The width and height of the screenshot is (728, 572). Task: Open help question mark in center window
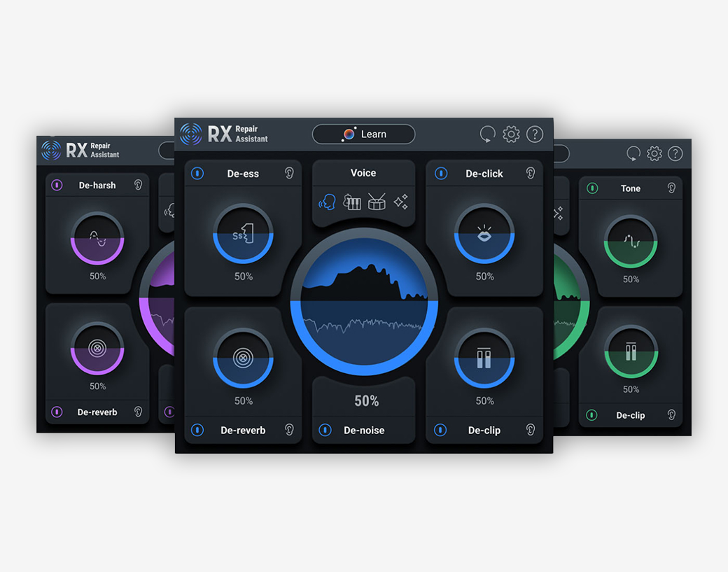[x=535, y=134]
